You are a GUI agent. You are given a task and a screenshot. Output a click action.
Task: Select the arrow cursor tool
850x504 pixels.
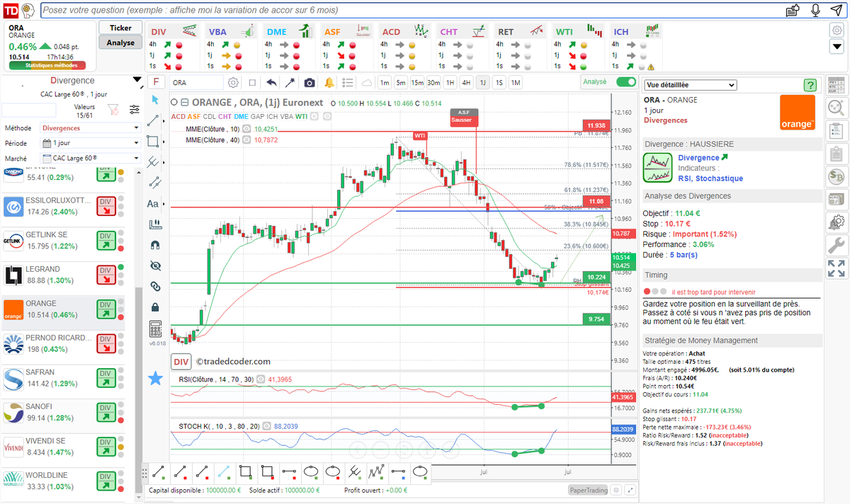(x=155, y=100)
